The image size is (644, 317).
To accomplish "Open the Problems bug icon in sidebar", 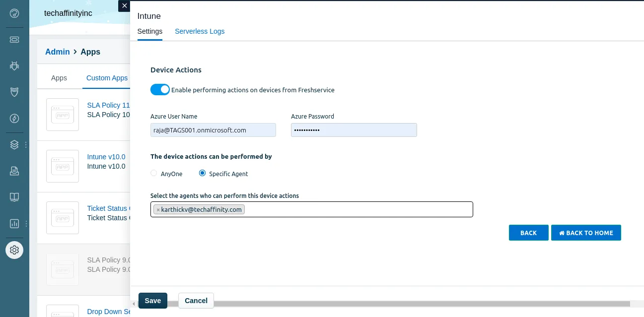I will click(x=14, y=65).
